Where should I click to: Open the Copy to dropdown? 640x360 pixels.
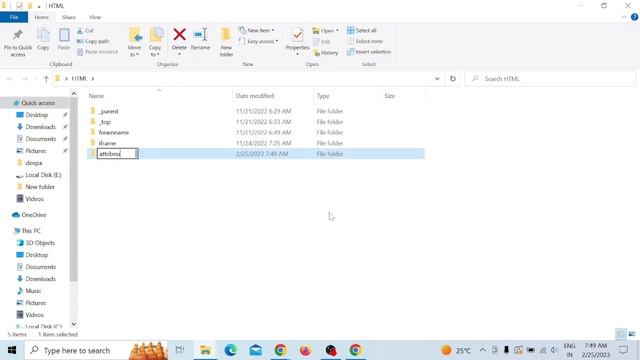(155, 42)
